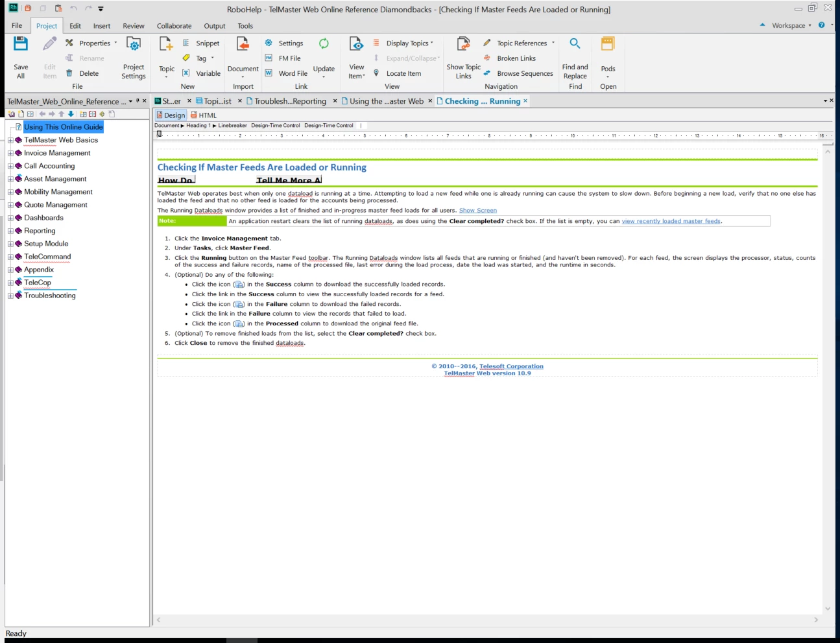Open the Import Document dropdown

point(243,77)
